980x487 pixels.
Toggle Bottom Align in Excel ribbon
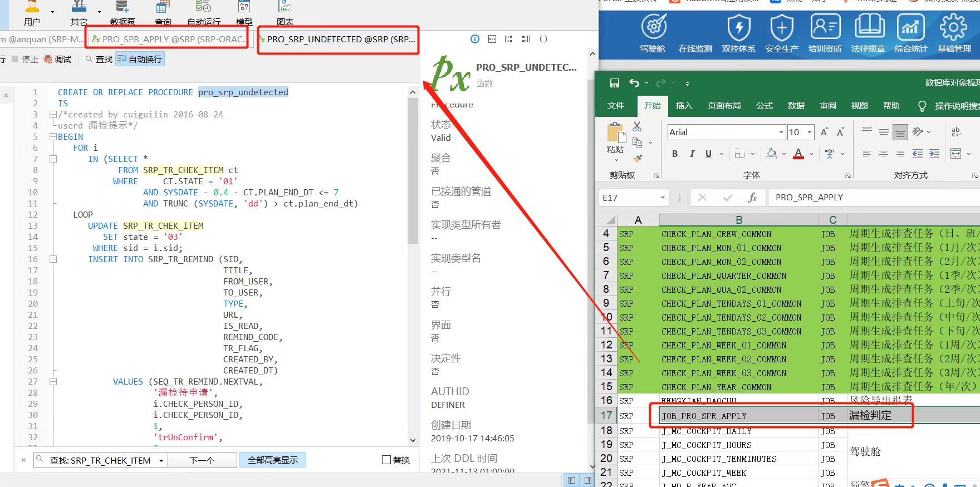[900, 132]
